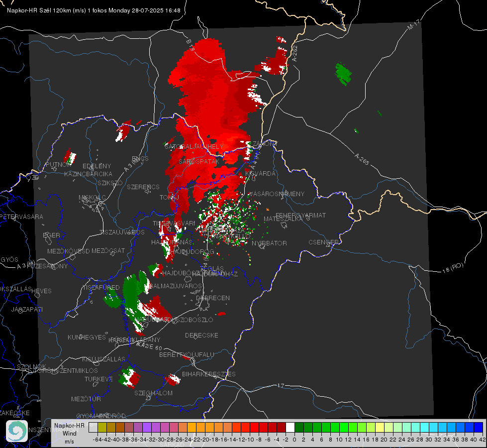Select the NYÍRBÁTOR label
The height and width of the screenshot is (448, 487).
269,243
